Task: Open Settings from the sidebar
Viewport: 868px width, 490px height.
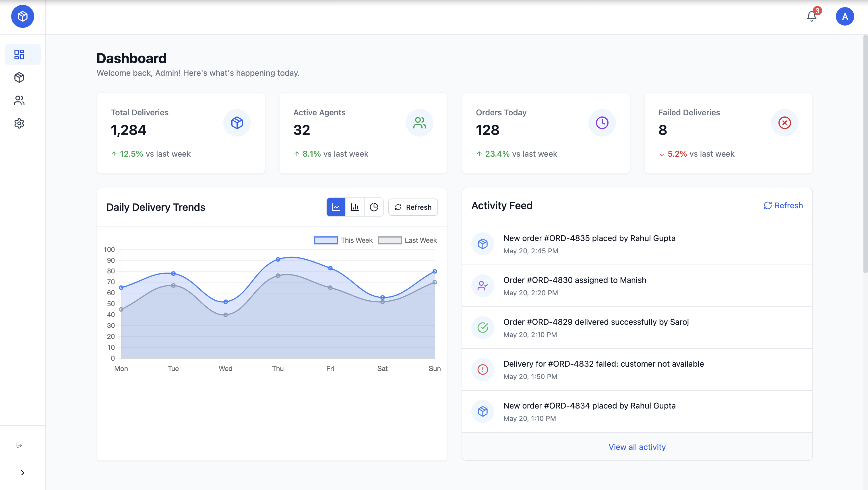Action: 19,123
